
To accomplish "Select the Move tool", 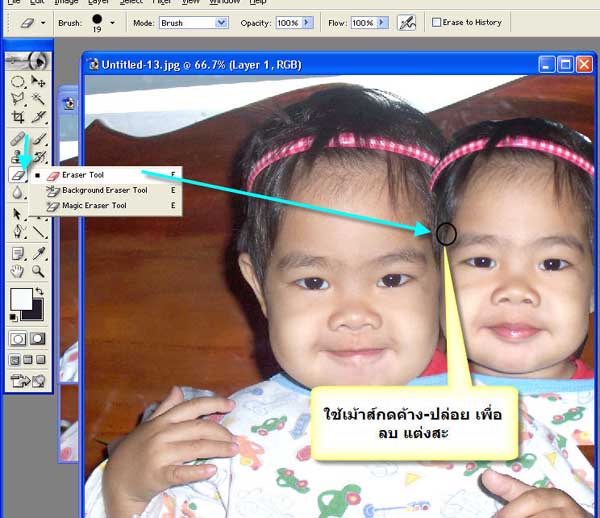I will tap(38, 81).
